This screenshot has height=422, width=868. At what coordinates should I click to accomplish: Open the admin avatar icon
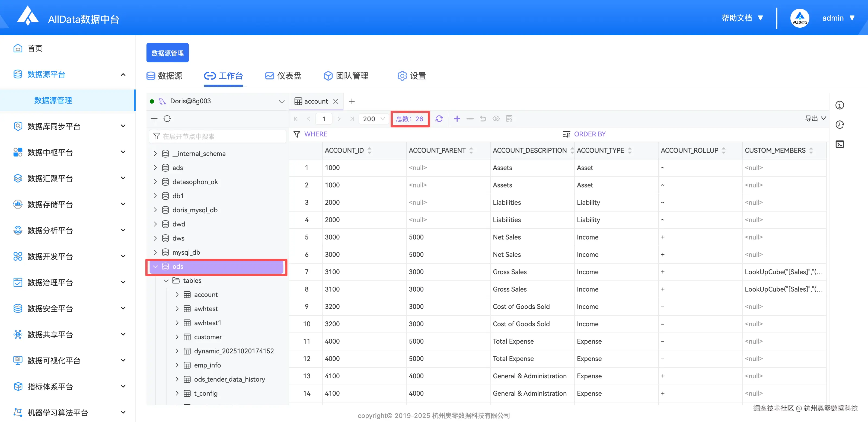point(799,18)
